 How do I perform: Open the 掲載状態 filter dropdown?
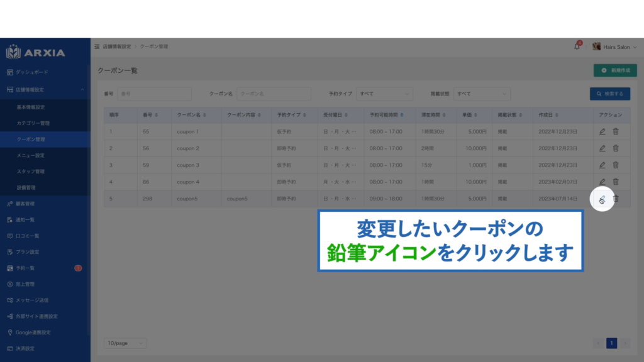482,94
